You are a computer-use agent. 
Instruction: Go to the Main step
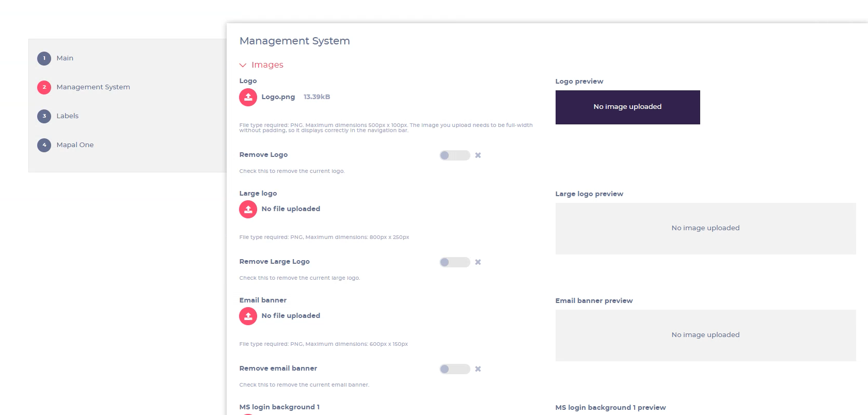pos(65,58)
